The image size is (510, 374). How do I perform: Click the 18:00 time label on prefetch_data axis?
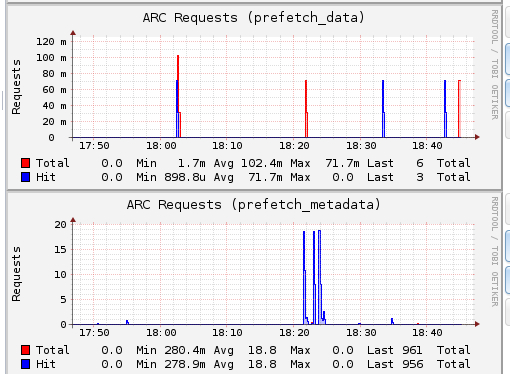click(x=161, y=146)
